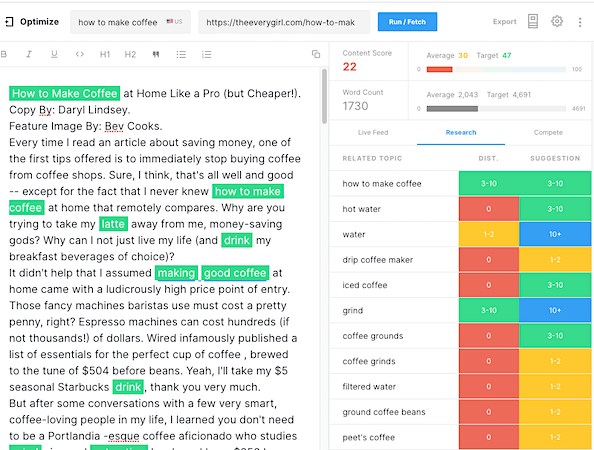
Task: Apply underline formatting
Action: [x=54, y=55]
